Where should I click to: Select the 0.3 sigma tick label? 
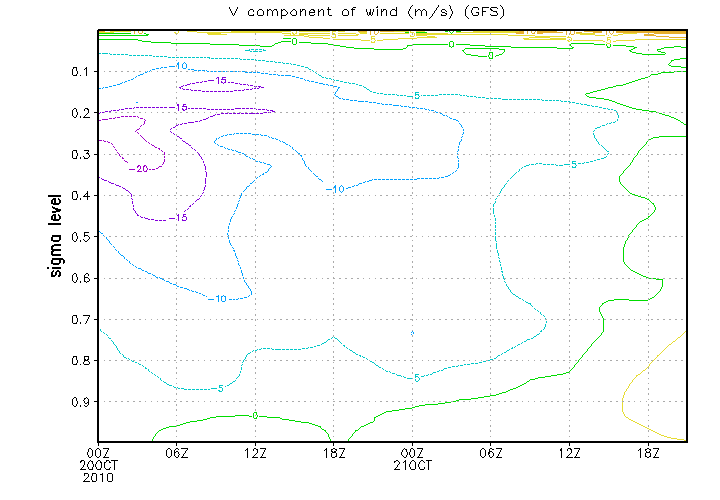tap(81, 154)
